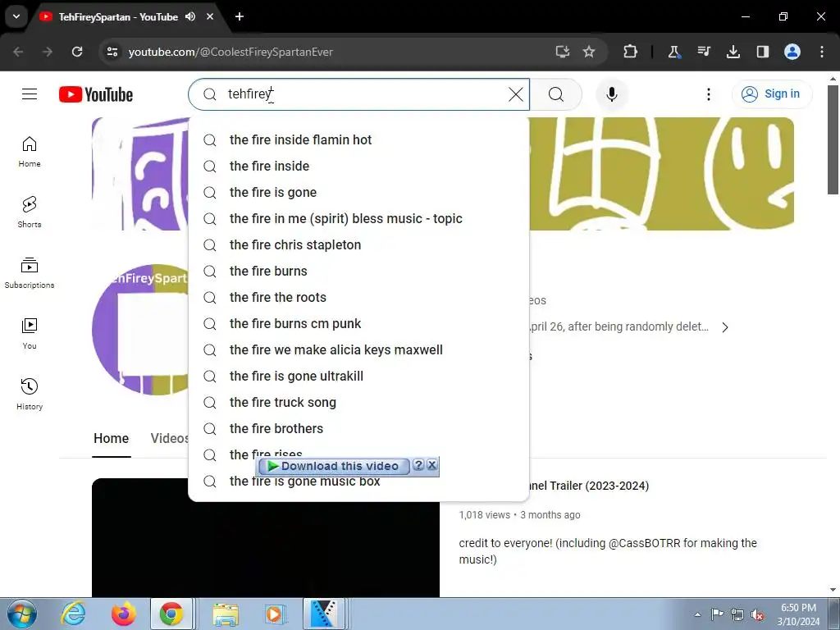Pick 'the fire we make alicia keys maxwell'

coord(358,349)
